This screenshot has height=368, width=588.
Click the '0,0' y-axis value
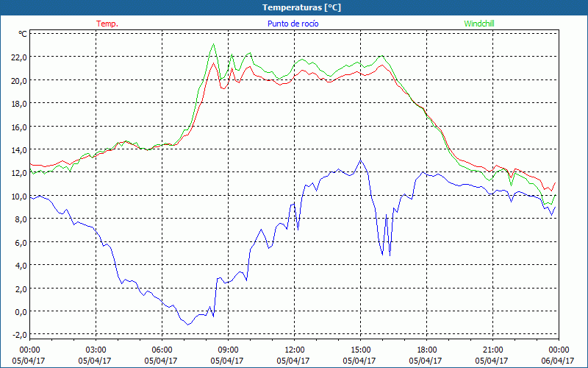coord(21,312)
